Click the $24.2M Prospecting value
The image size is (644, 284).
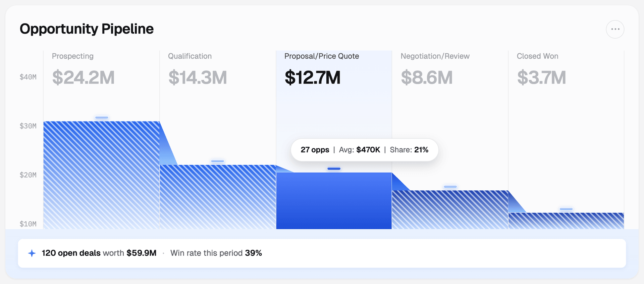pyautogui.click(x=83, y=78)
